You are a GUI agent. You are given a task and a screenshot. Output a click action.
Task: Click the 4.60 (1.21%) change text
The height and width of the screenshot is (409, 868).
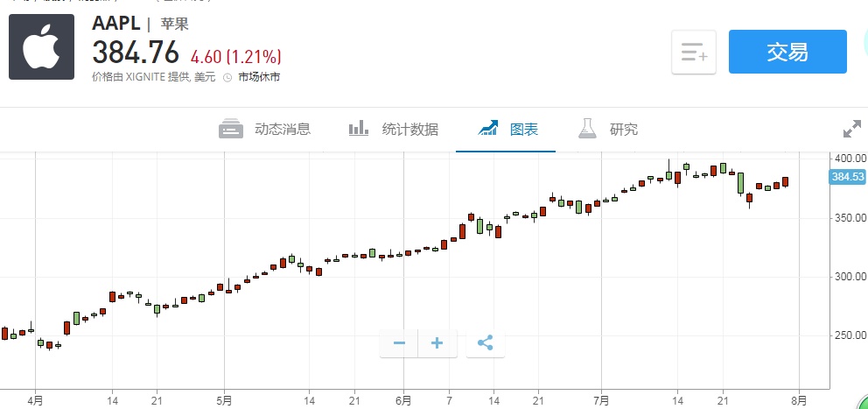point(236,57)
